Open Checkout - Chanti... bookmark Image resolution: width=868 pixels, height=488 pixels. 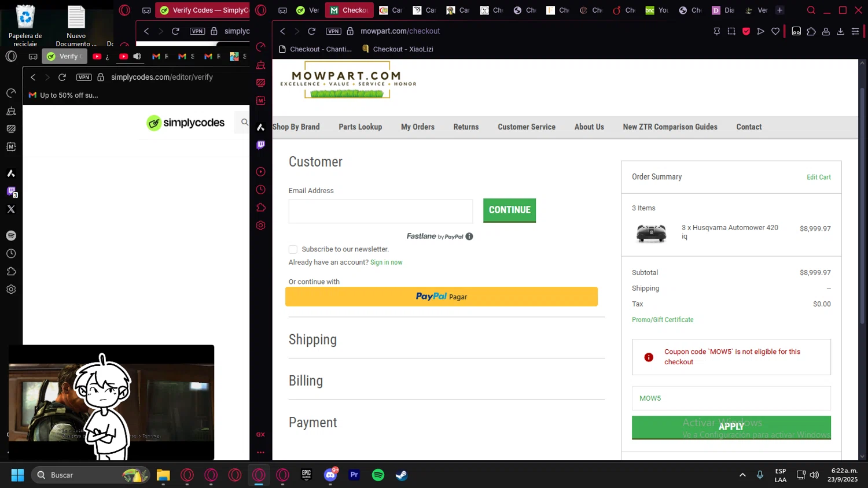click(315, 49)
